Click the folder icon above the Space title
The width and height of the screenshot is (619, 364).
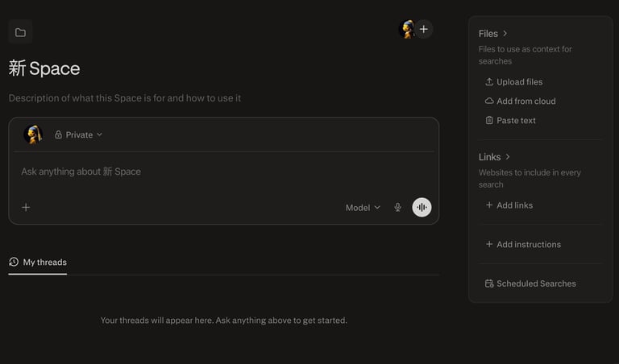coord(20,32)
